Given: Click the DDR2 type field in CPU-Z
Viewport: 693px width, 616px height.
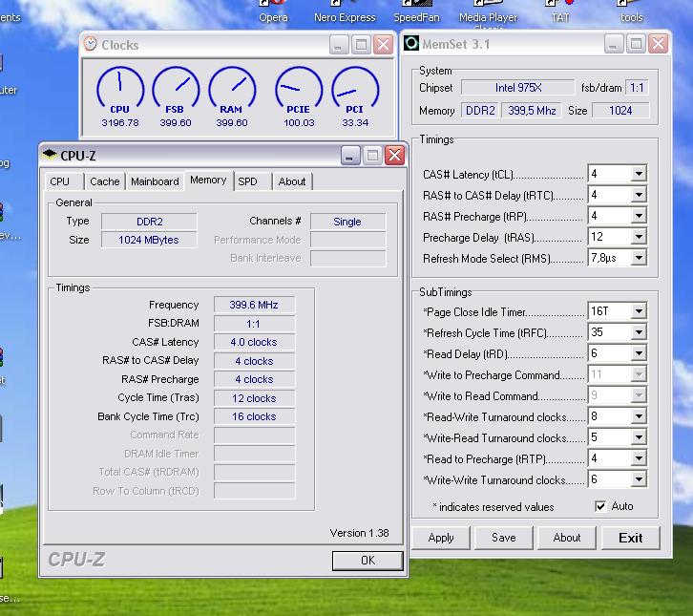Looking at the screenshot, I should click(149, 222).
